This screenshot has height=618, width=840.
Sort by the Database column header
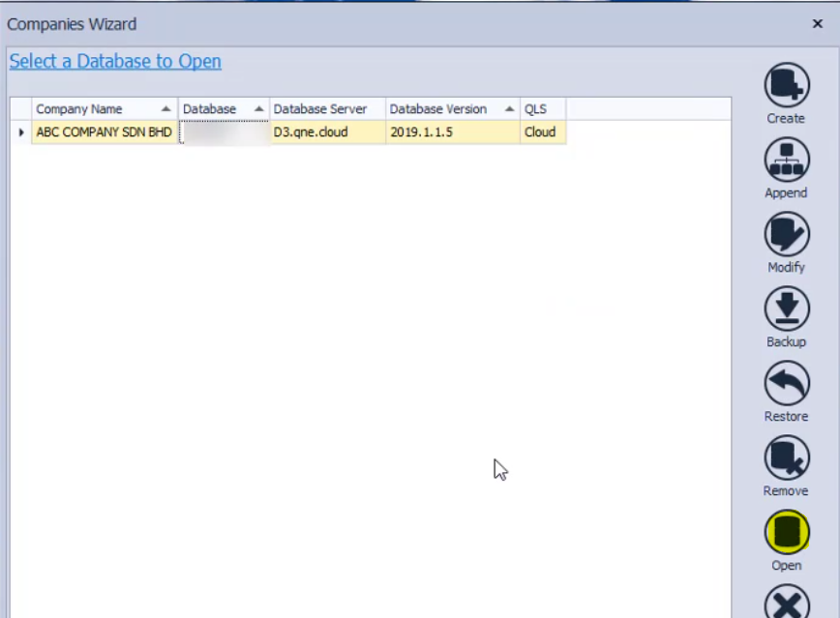point(224,108)
